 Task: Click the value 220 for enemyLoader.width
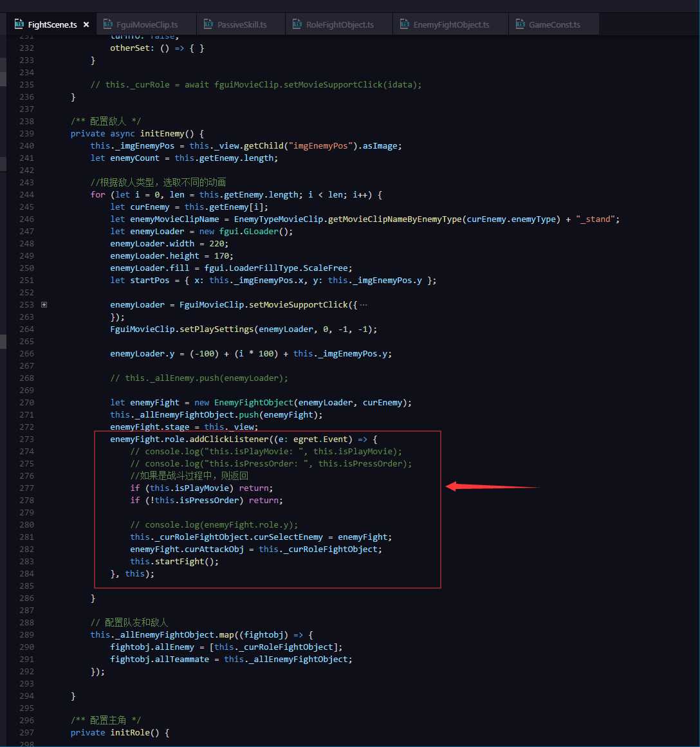216,243
